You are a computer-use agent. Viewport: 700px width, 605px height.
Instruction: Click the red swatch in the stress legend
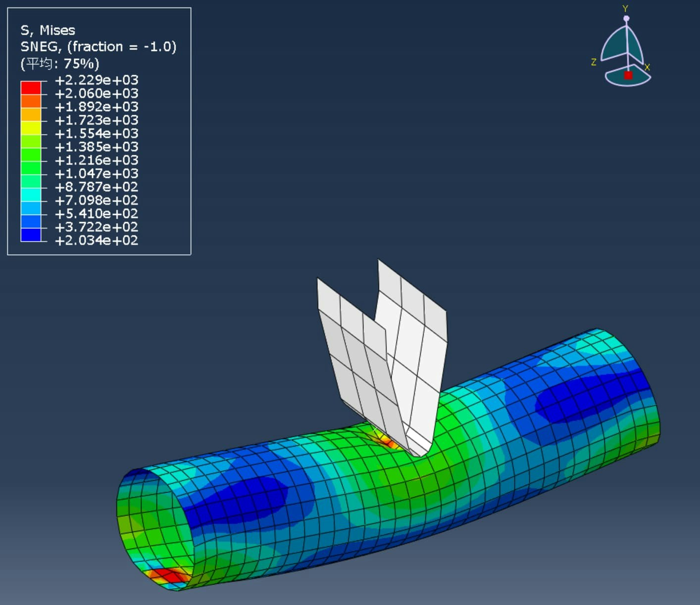point(31,88)
